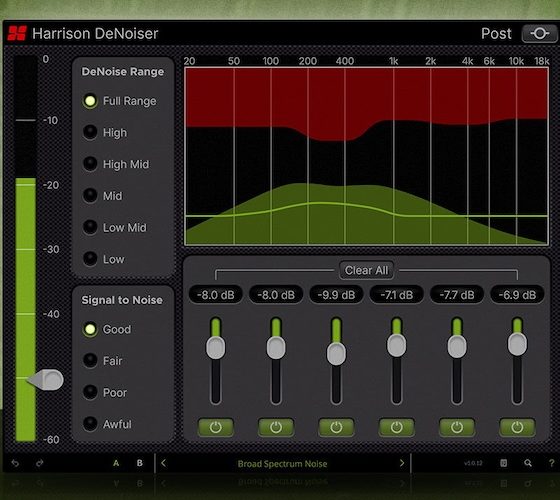The height and width of the screenshot is (500, 560).
Task: Go to next preset arrow
Action: [x=402, y=463]
